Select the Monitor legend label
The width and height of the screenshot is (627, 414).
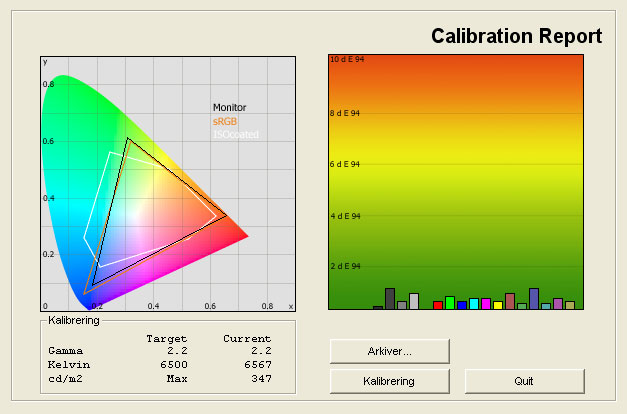click(x=229, y=108)
